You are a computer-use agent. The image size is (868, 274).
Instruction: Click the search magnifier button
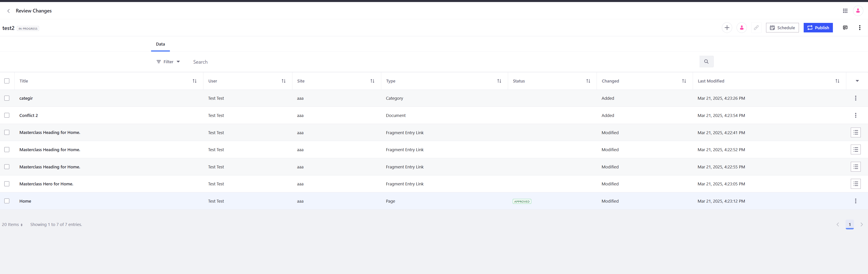[x=706, y=62]
